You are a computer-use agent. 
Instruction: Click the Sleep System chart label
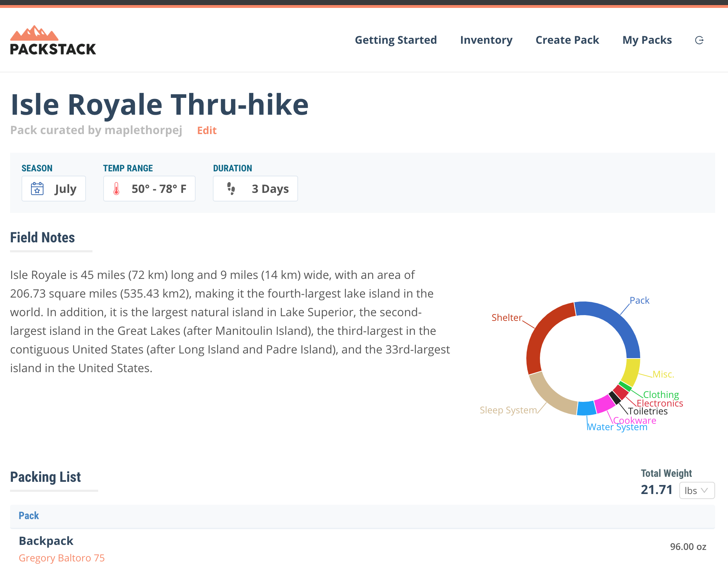click(x=508, y=410)
